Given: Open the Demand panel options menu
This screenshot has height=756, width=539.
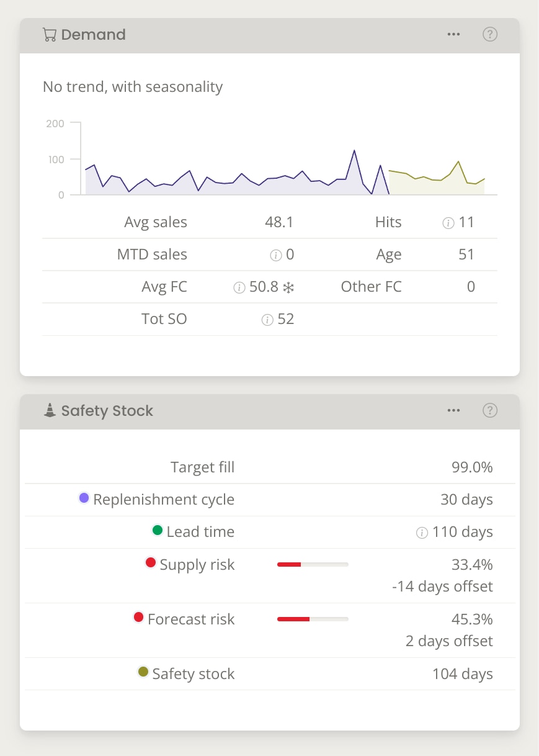Looking at the screenshot, I should 453,34.
